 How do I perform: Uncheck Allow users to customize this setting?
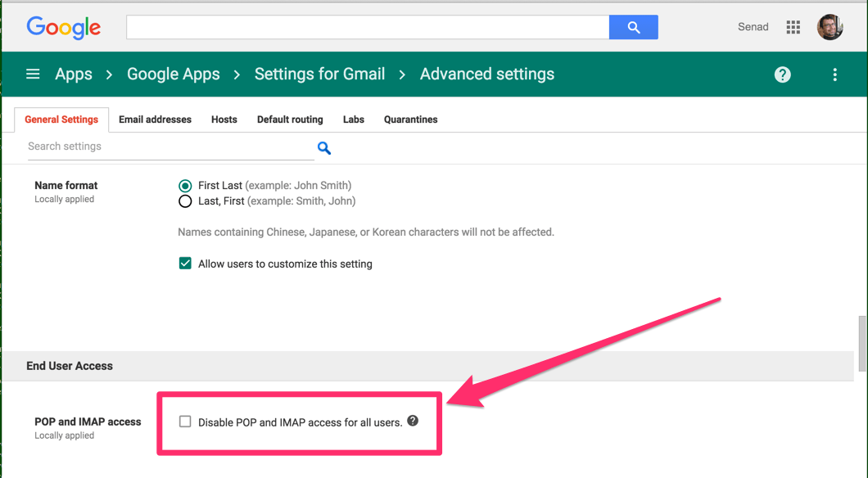coord(185,264)
